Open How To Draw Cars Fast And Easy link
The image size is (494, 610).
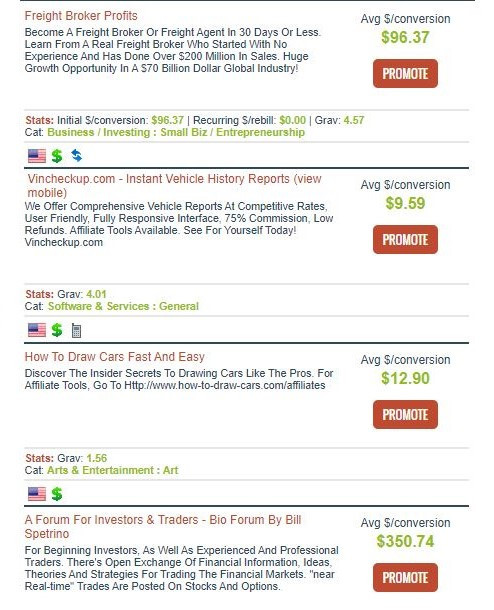pos(115,357)
